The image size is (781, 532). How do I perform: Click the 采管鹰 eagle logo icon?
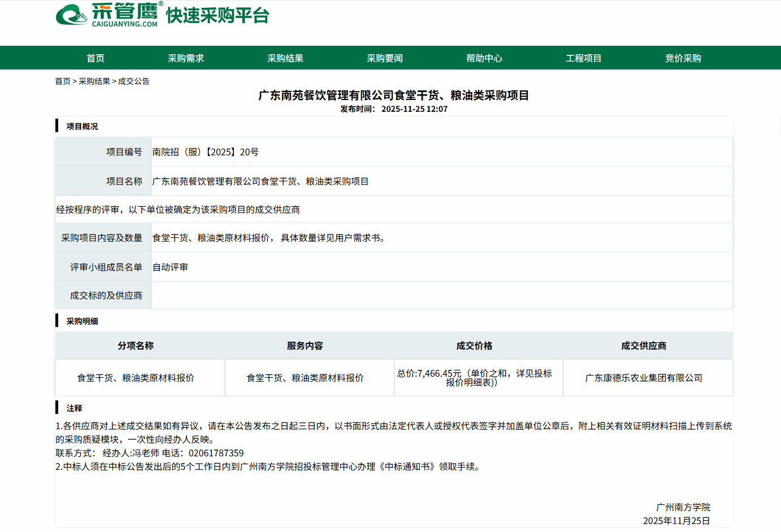point(72,15)
